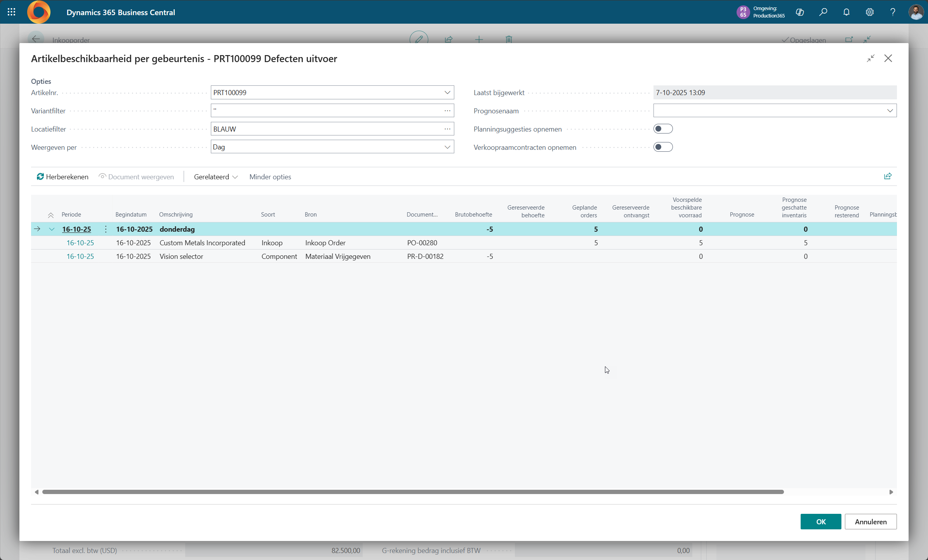Screen dimensions: 928x560
Task: Toggle Verkoopraamcontracten opnemen switch
Action: click(663, 147)
